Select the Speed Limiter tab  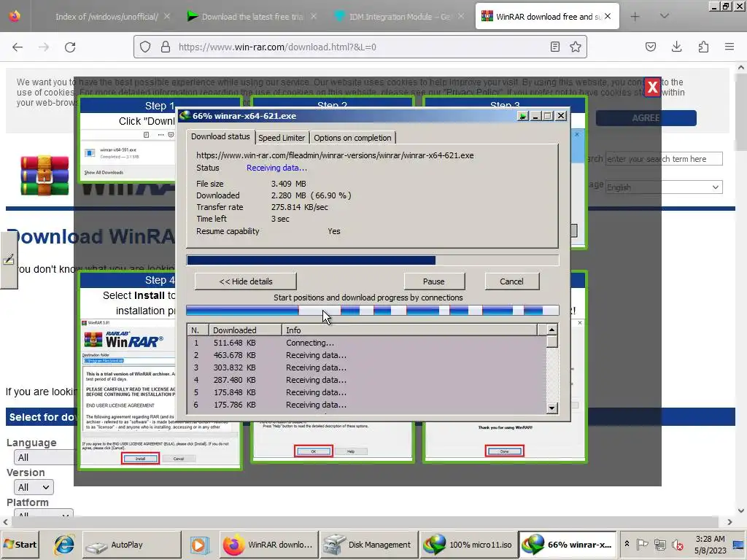pyautogui.click(x=282, y=138)
